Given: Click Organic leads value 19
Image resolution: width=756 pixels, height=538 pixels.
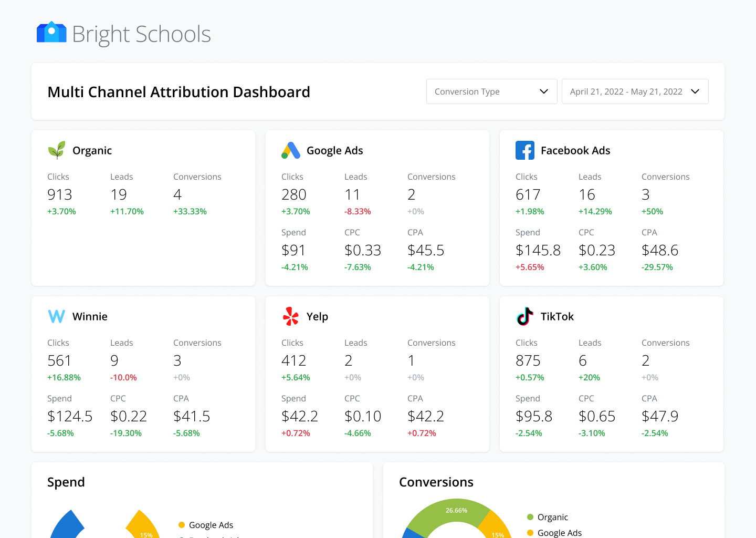Looking at the screenshot, I should [x=119, y=194].
